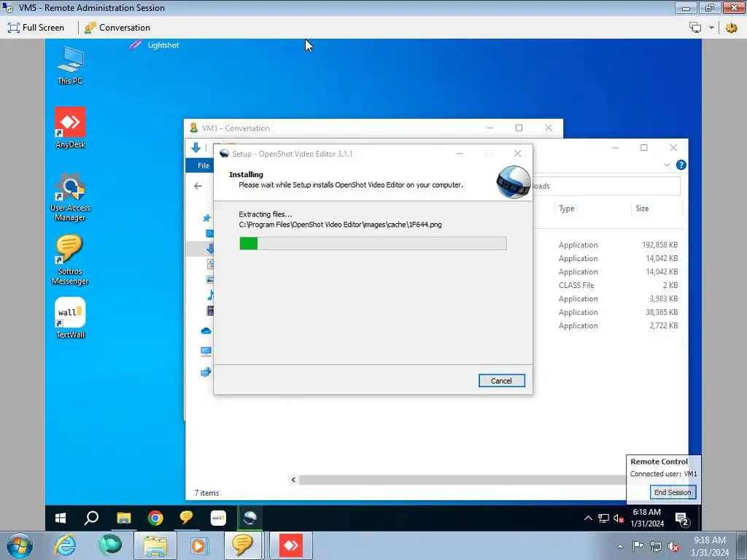The image size is (747, 560).
Task: Select This PC monitor icon in navigation pane
Action: pyautogui.click(x=206, y=351)
